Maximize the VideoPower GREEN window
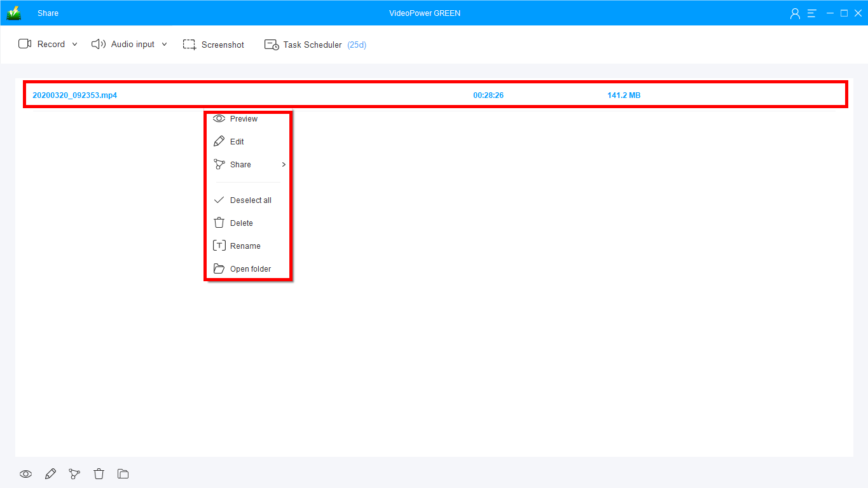This screenshot has height=488, width=868. point(844,13)
